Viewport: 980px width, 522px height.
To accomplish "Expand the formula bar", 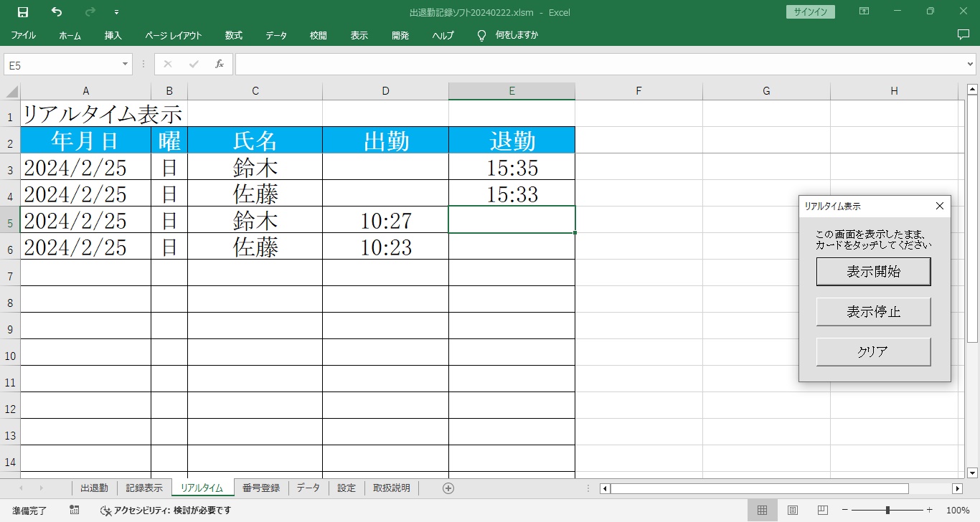I will (971, 65).
